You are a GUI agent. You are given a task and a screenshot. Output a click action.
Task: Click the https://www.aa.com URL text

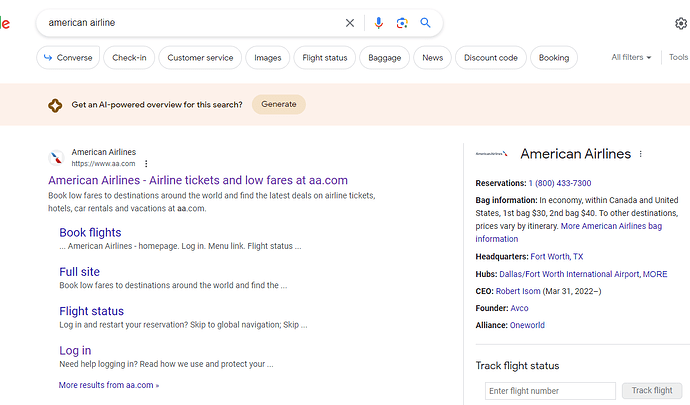tap(103, 164)
